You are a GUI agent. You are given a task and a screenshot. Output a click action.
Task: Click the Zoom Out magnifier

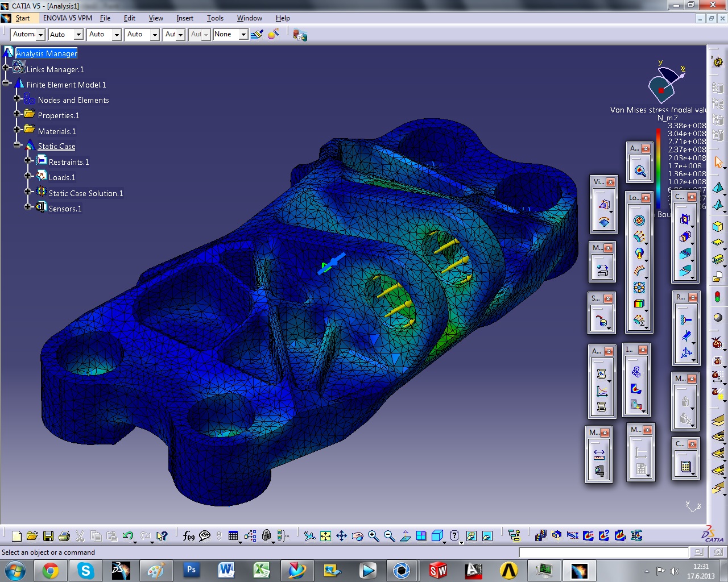point(389,535)
